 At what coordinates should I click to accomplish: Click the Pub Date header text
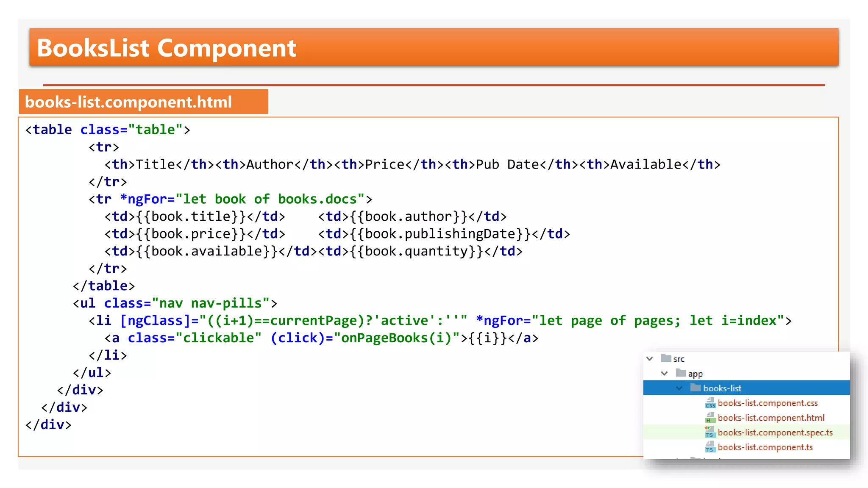(x=507, y=164)
